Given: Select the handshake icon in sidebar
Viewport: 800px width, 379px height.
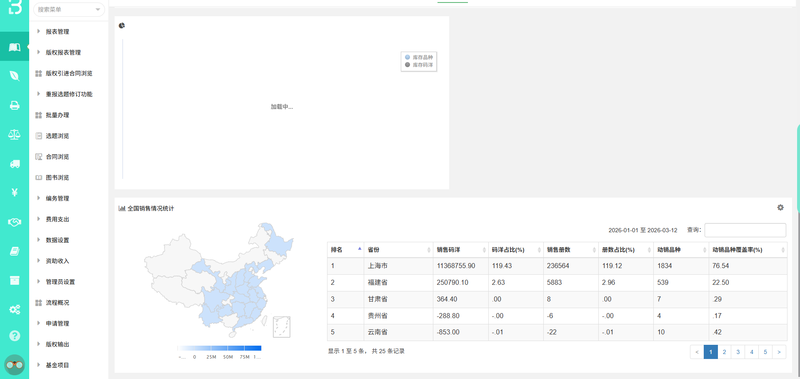Looking at the screenshot, I should pos(14,222).
